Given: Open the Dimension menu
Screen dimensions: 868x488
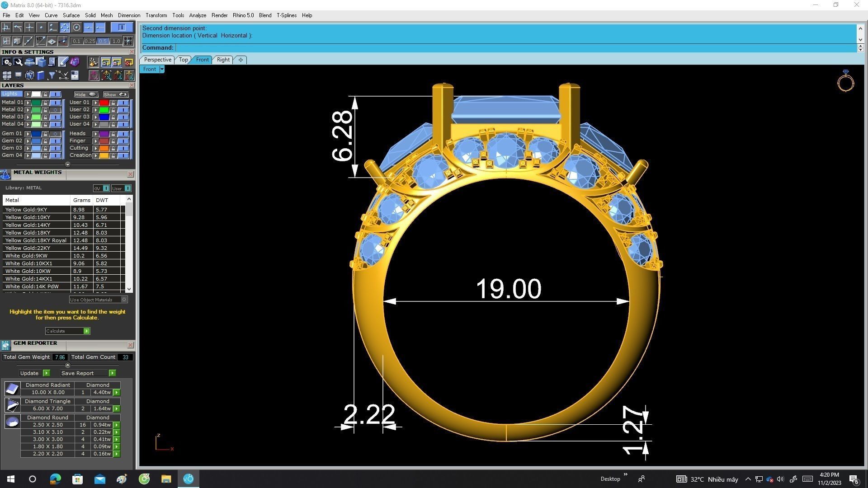Looking at the screenshot, I should pyautogui.click(x=129, y=15).
